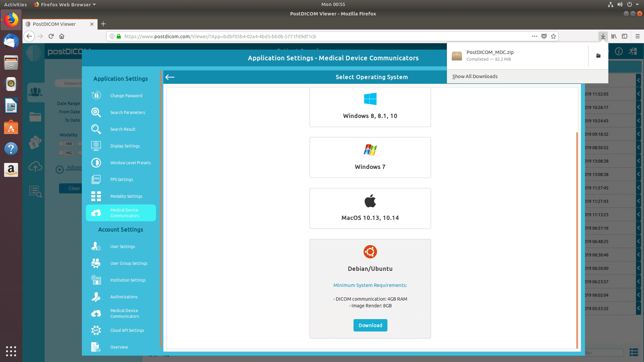Open the Firefox hamburger menu
Viewport: 644px width, 362px height.
point(638,36)
